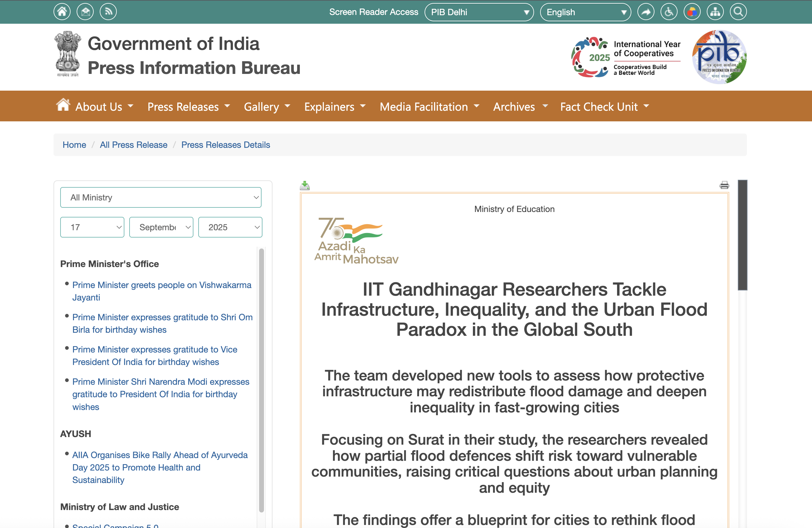Open the PIB Delhi region dropdown
Image resolution: width=812 pixels, height=528 pixels.
479,12
